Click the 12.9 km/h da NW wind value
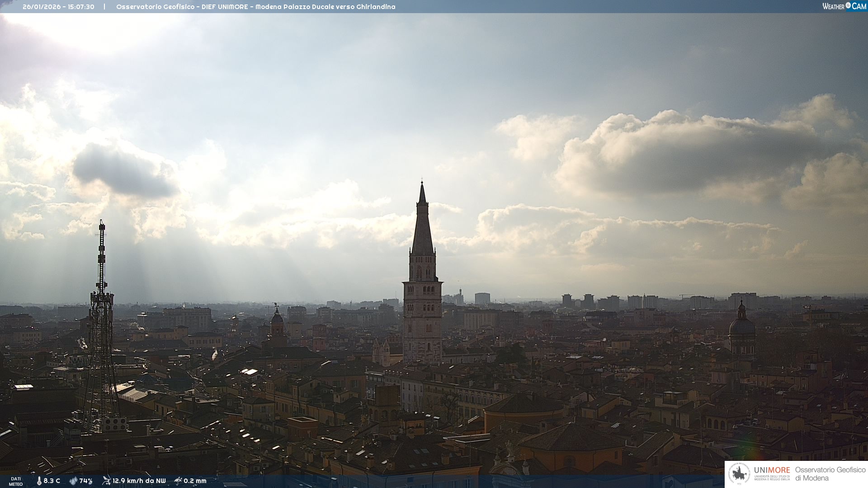The width and height of the screenshot is (868, 488). [x=139, y=481]
